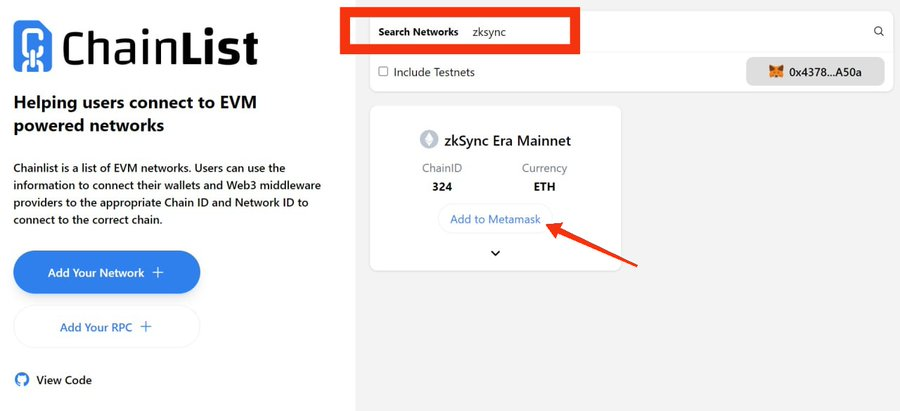
Task: Enable the Include Testnets checkbox
Action: tap(383, 72)
